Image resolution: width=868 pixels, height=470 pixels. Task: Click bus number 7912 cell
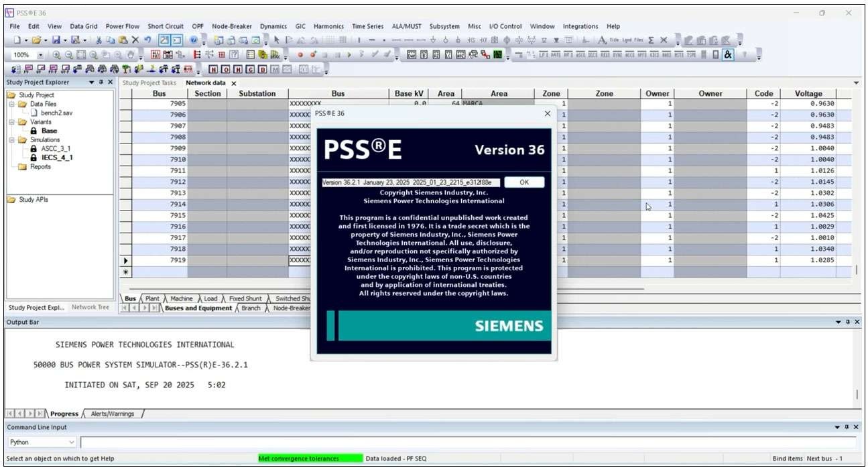point(160,182)
